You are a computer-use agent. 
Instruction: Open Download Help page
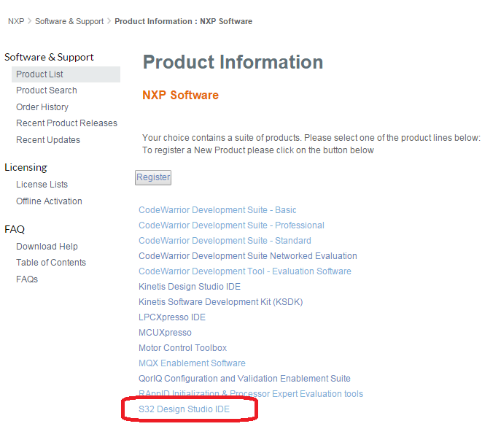pos(47,247)
